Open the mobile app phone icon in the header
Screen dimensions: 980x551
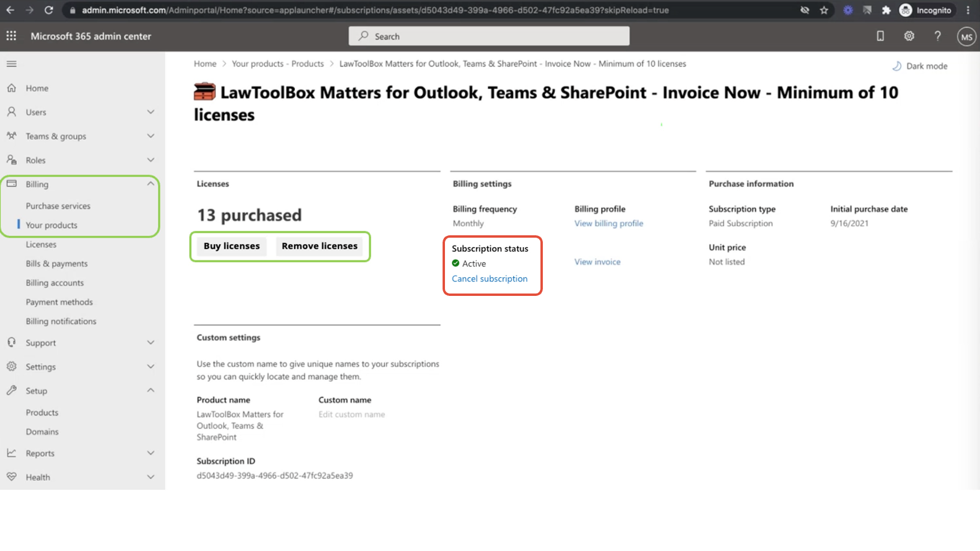click(x=880, y=36)
